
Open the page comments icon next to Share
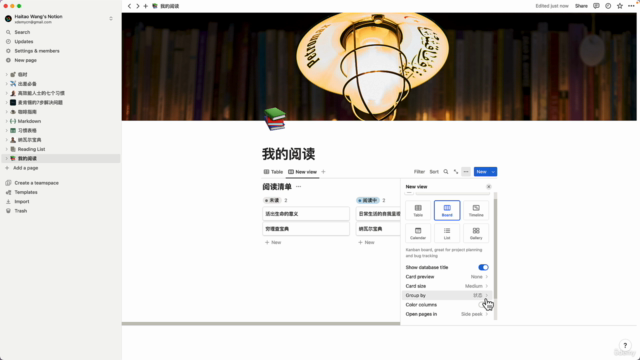pyautogui.click(x=596, y=6)
